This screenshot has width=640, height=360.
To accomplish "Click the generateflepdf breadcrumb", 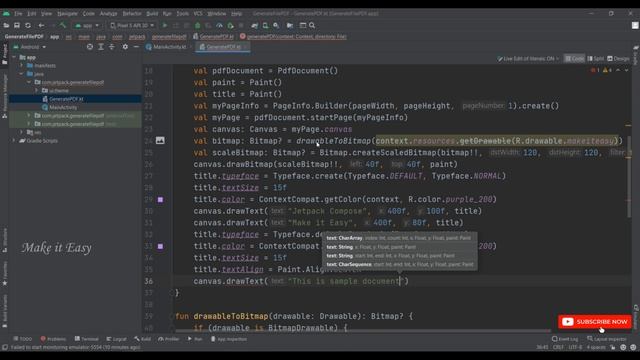I will (169, 37).
